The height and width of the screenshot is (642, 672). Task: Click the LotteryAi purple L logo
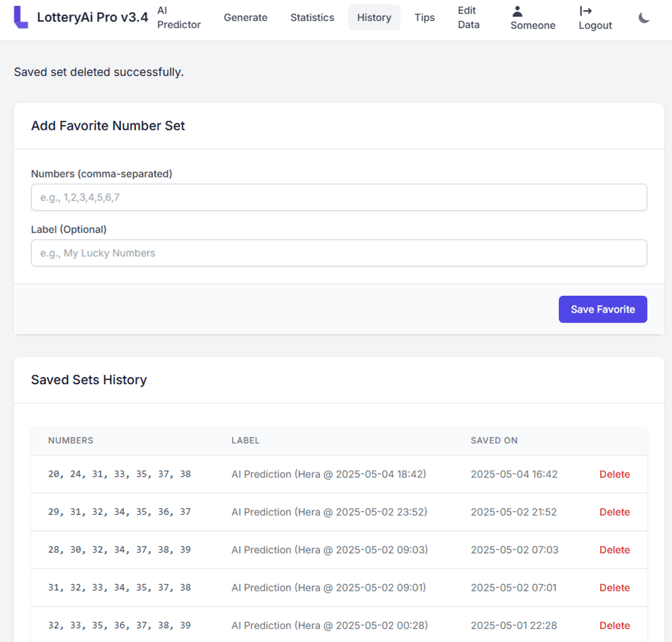(x=21, y=17)
